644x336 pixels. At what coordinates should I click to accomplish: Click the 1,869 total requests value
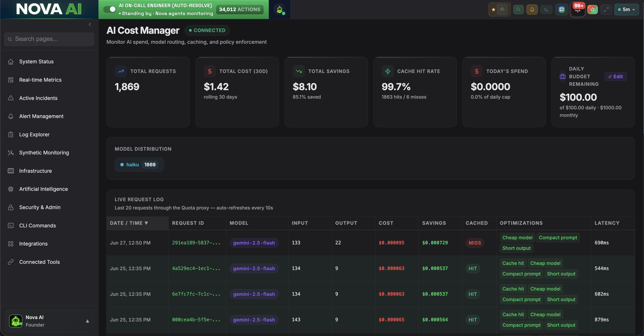click(127, 87)
